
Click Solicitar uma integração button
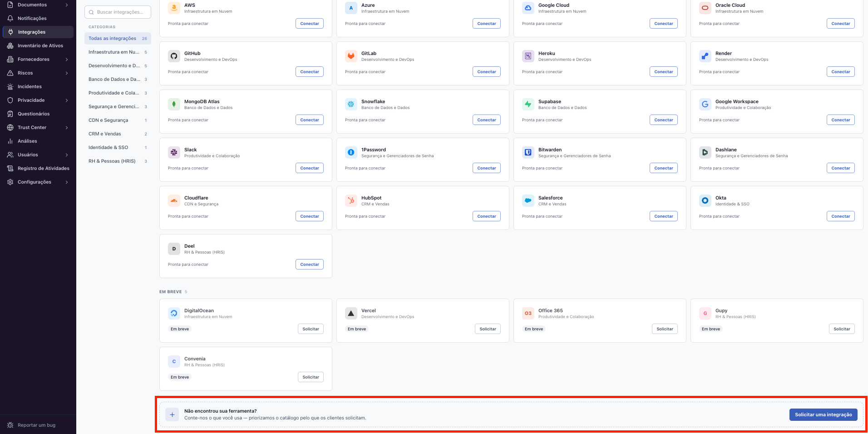[824, 414]
